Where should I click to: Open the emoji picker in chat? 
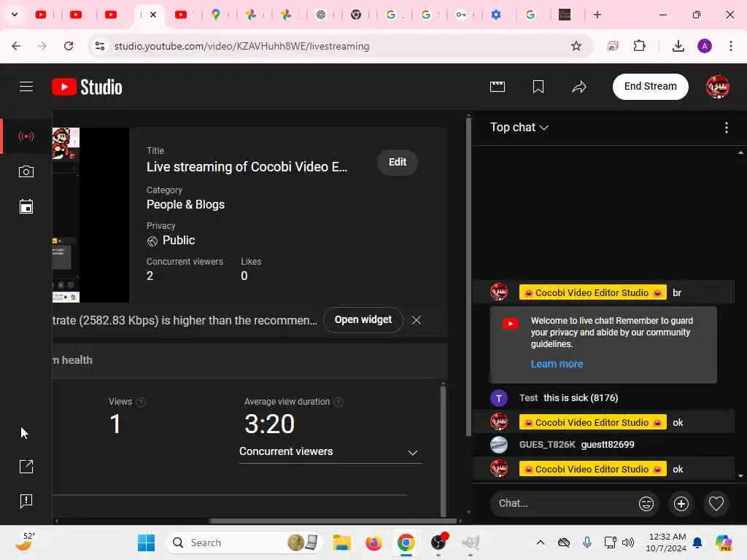646,504
